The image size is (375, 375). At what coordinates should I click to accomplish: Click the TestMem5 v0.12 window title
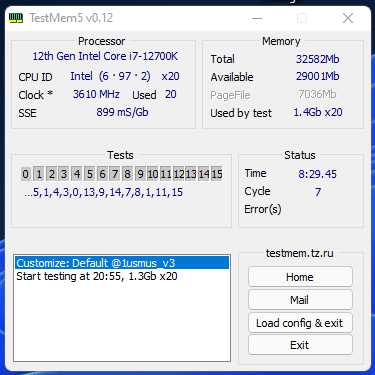pos(71,18)
